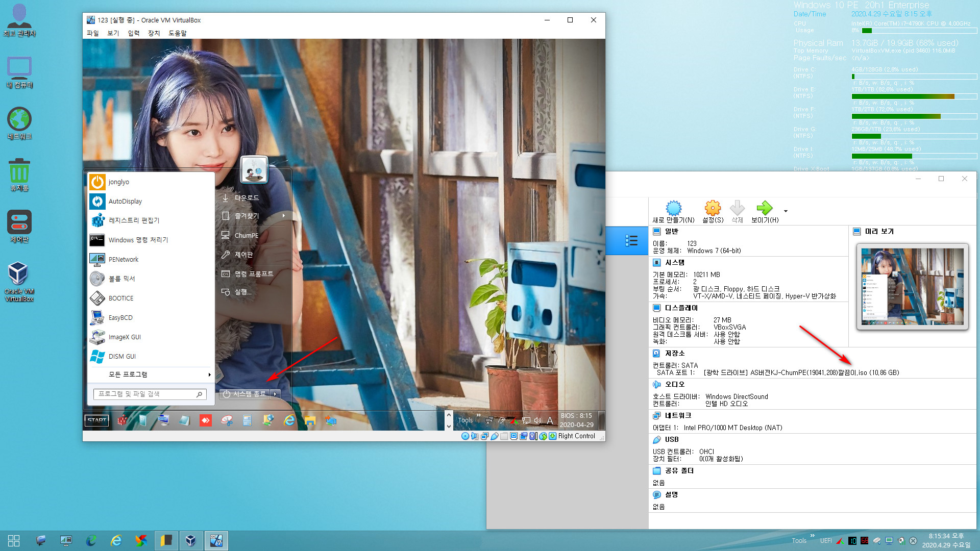This screenshot has height=551, width=980.
Task: Click VM status bar display icon
Action: tap(513, 436)
